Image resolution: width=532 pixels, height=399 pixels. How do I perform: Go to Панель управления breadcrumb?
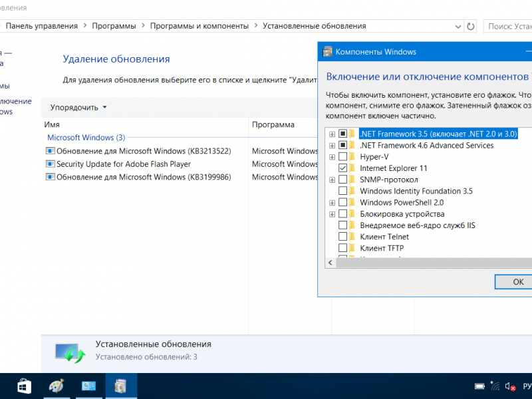(x=42, y=26)
